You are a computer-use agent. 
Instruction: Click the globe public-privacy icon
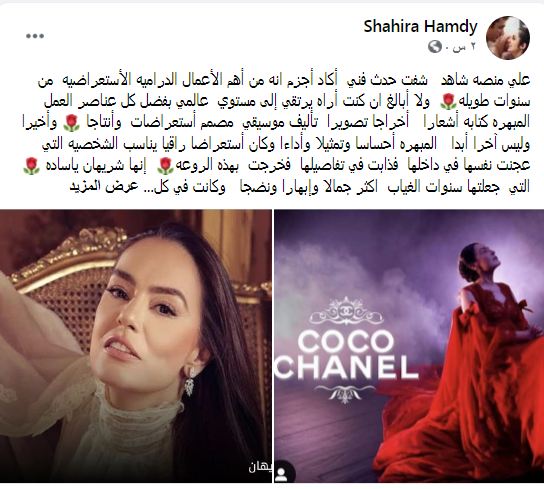[434, 47]
